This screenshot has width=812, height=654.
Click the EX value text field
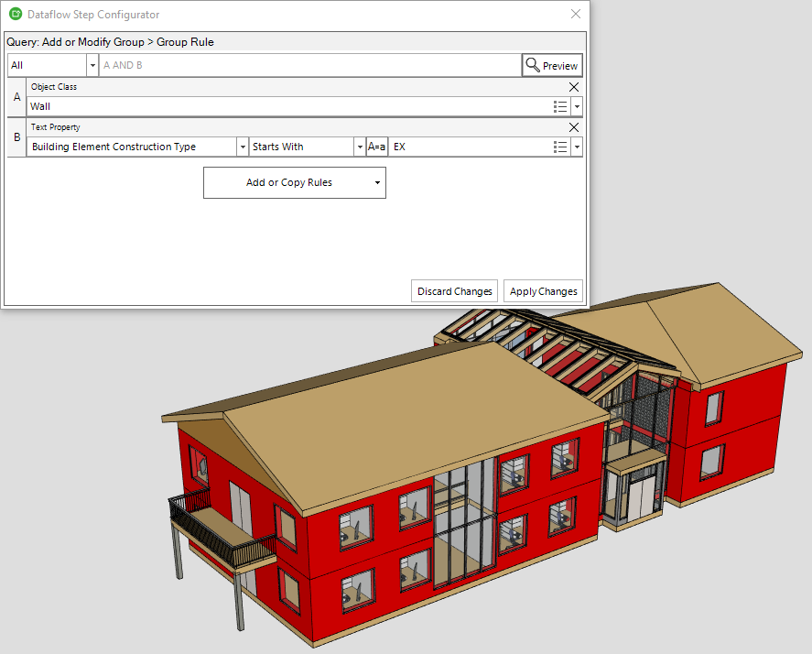pos(471,147)
